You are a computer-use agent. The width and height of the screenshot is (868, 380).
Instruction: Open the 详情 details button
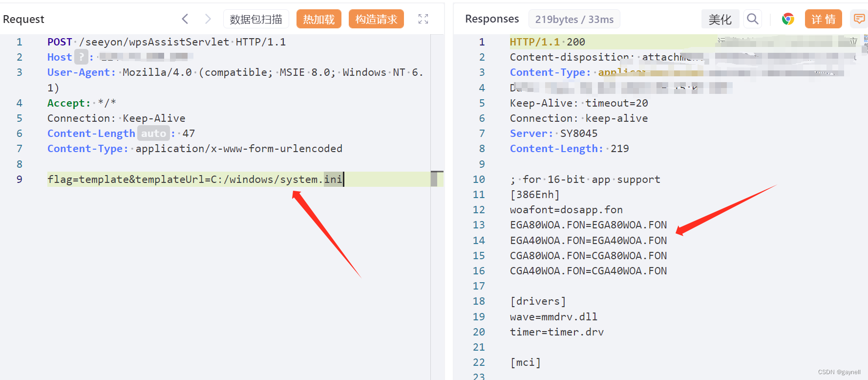pyautogui.click(x=824, y=19)
